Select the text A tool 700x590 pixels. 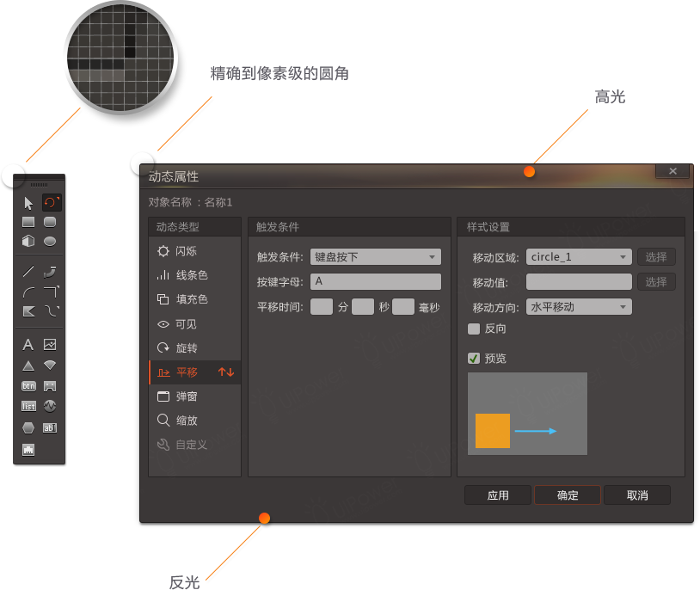(28, 344)
